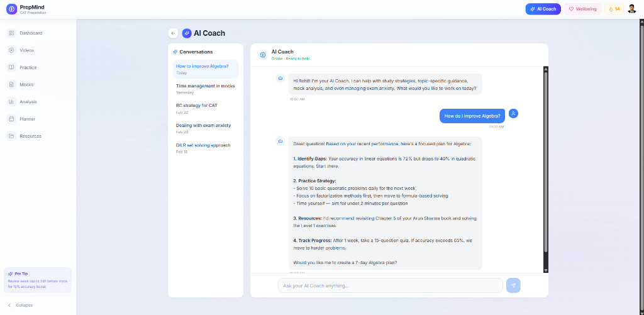Focus the 'Ask your AI Coach anything' input
Viewport: 644px width, 315px height.
click(390, 285)
